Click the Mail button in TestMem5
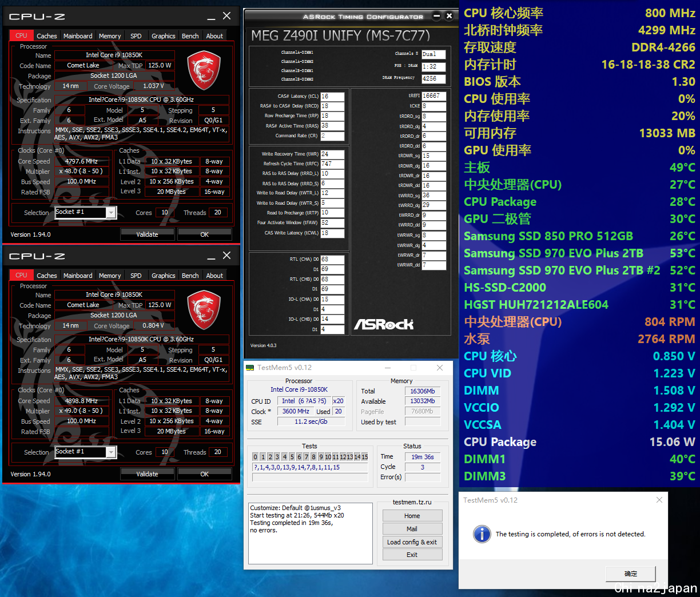The height and width of the screenshot is (597, 700). [412, 529]
